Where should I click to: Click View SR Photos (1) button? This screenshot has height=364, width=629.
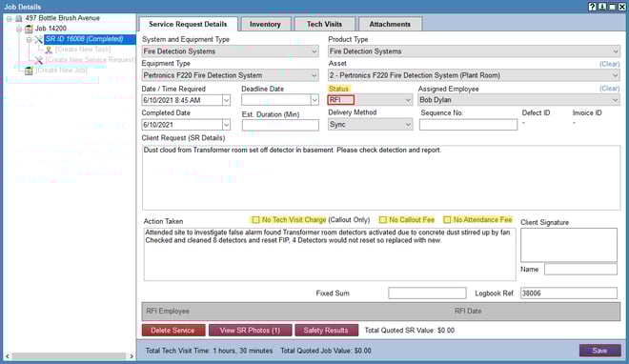coord(250,331)
